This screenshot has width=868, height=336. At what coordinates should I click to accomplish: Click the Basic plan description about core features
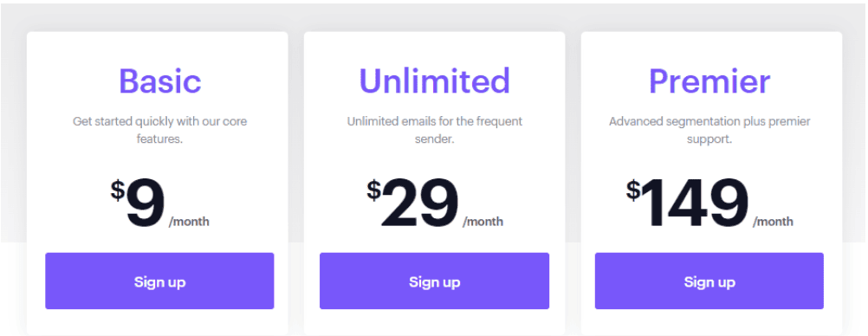[x=160, y=130]
